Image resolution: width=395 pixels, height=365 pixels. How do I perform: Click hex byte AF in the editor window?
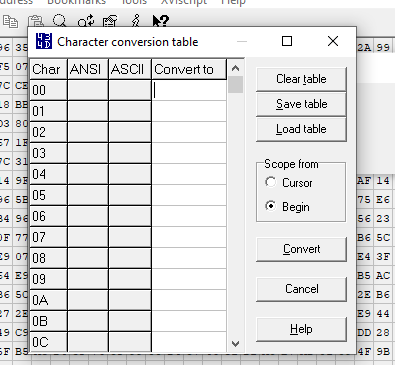coord(364,181)
